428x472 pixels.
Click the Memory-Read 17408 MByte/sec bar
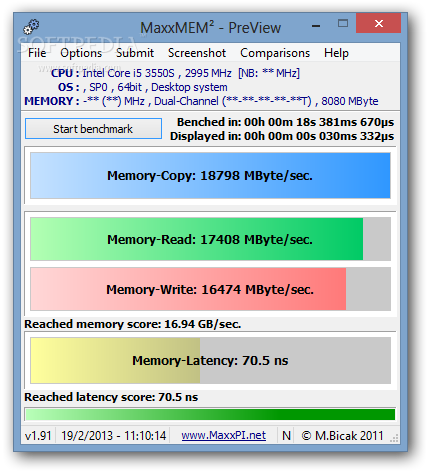[210, 239]
